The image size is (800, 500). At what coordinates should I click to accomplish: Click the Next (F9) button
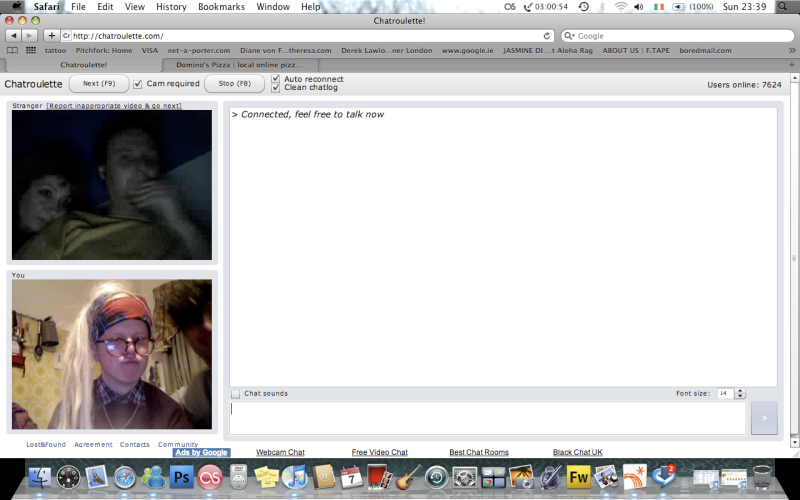pos(99,84)
